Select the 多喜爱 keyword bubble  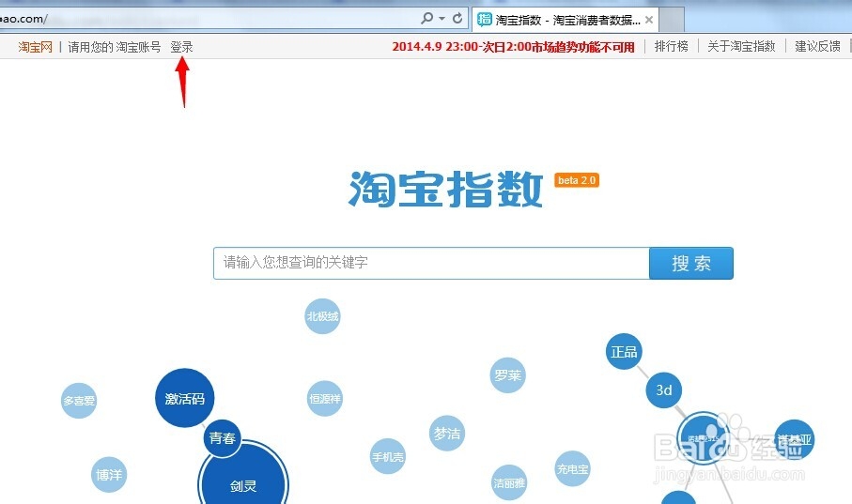(x=79, y=401)
